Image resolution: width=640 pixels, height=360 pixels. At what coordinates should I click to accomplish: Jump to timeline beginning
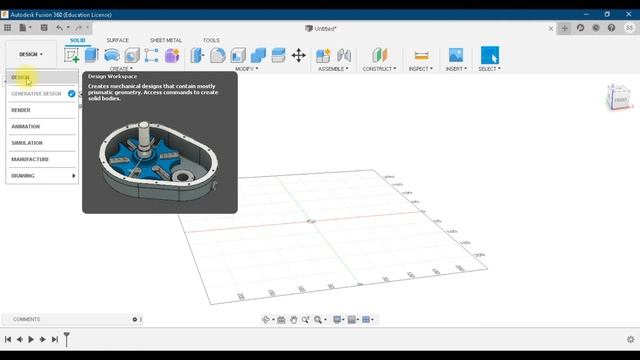pos(8,339)
